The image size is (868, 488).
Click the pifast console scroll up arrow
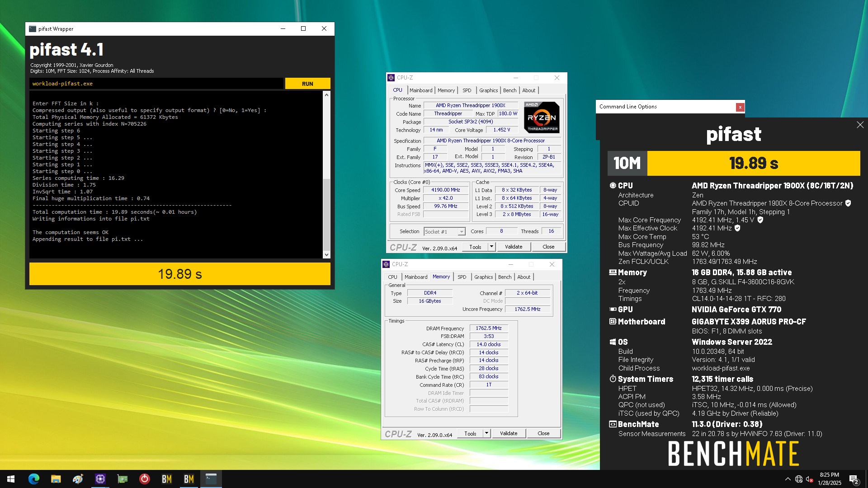click(x=326, y=95)
